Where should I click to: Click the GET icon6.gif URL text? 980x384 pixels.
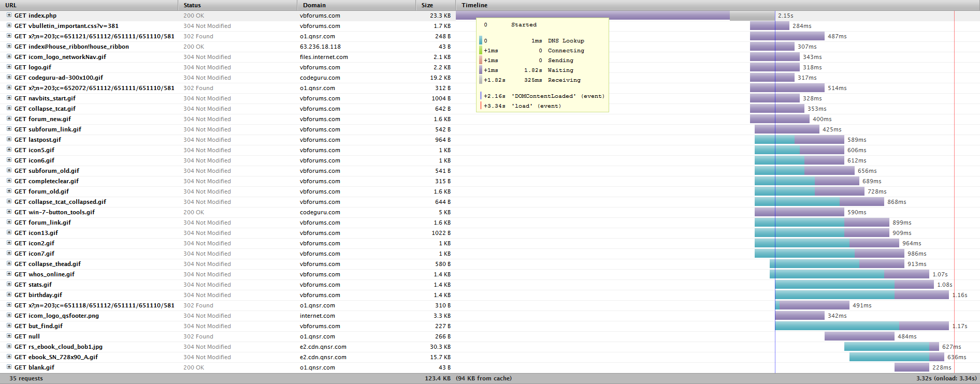point(34,160)
